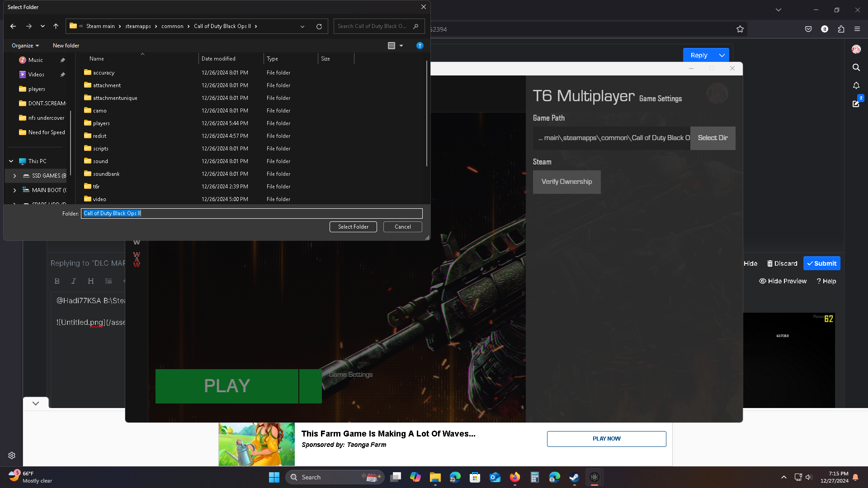Go back in Select Folder dialog
This screenshot has height=488, width=868.
(x=13, y=26)
